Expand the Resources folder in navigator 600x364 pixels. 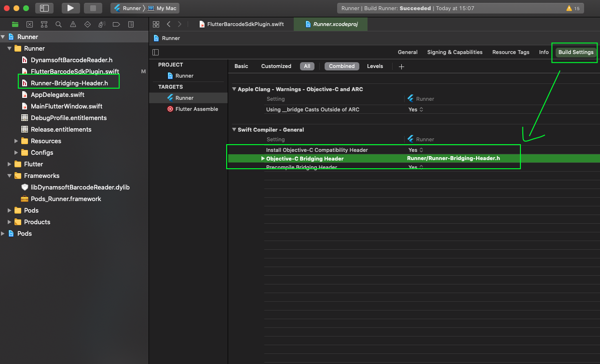coord(16,141)
